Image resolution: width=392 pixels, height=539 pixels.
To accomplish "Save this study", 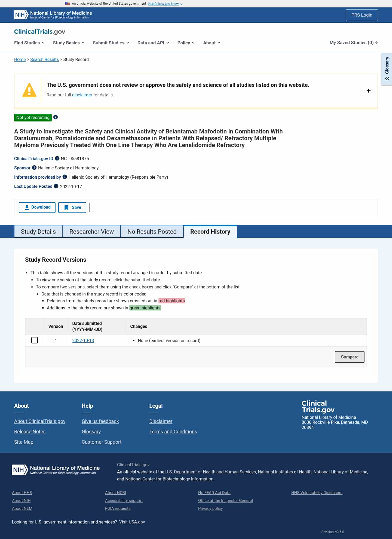I will (x=72, y=207).
